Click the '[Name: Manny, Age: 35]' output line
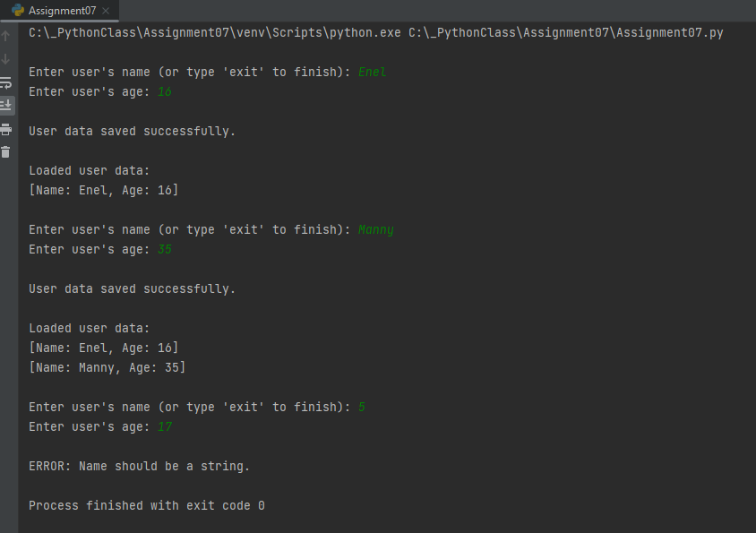Viewport: 756px width, 533px height. [x=107, y=367]
